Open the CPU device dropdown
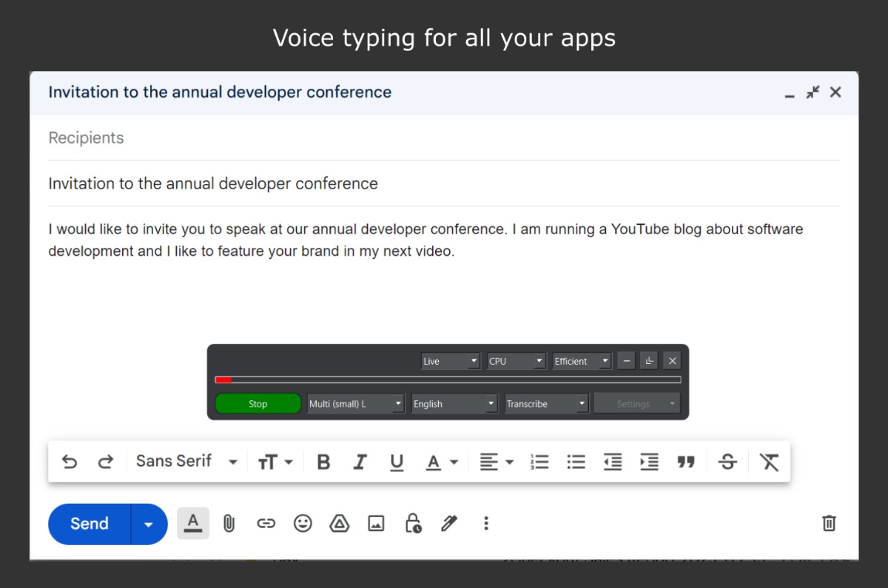Image resolution: width=888 pixels, height=588 pixels. (x=517, y=361)
